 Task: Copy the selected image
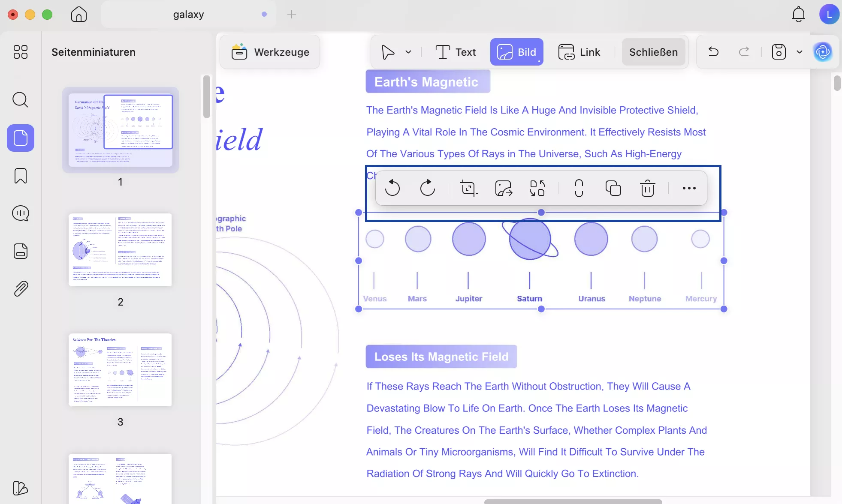613,188
